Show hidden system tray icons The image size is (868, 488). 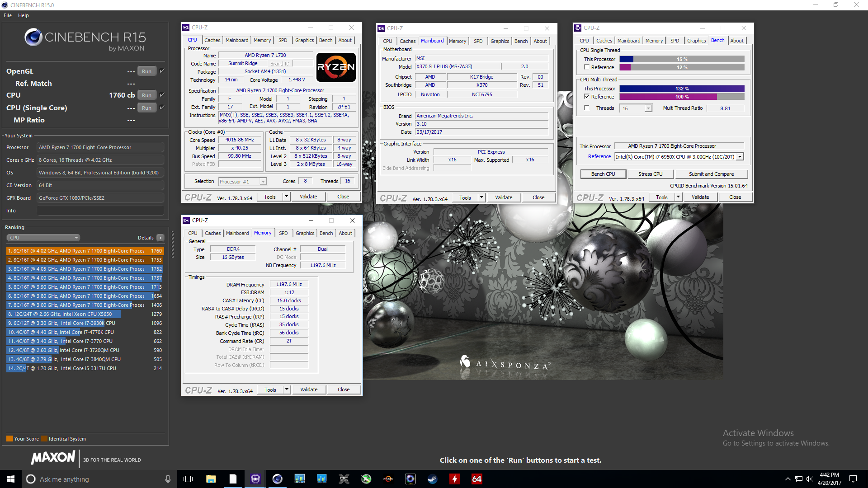(x=788, y=479)
